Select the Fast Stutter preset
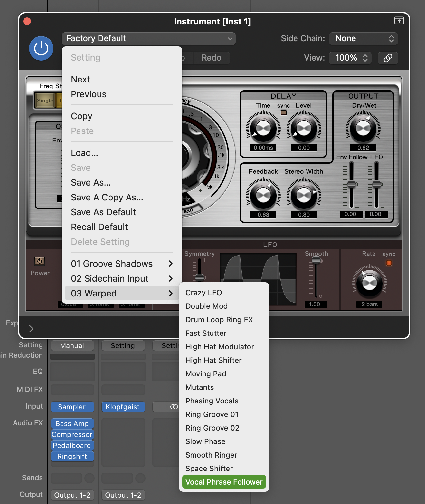 224,333
